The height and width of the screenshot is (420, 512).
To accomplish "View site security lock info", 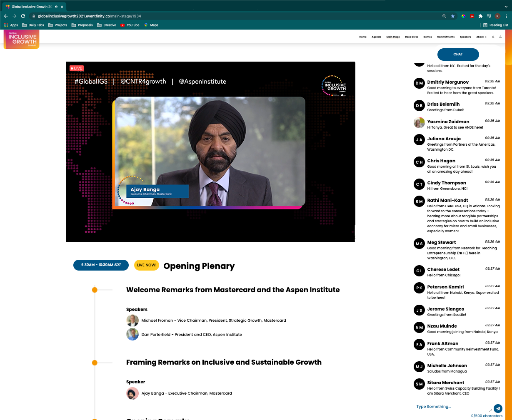I will point(34,16).
